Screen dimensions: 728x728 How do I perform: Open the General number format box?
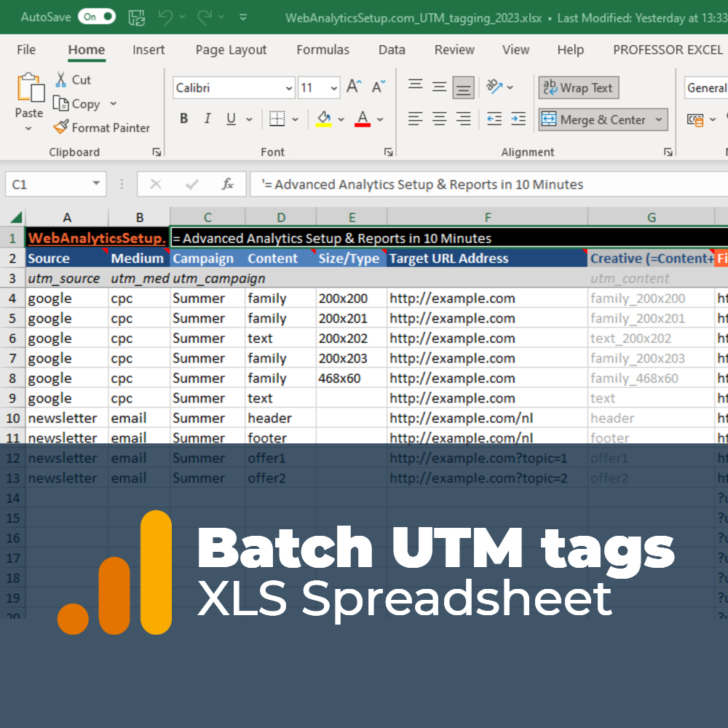click(x=706, y=88)
